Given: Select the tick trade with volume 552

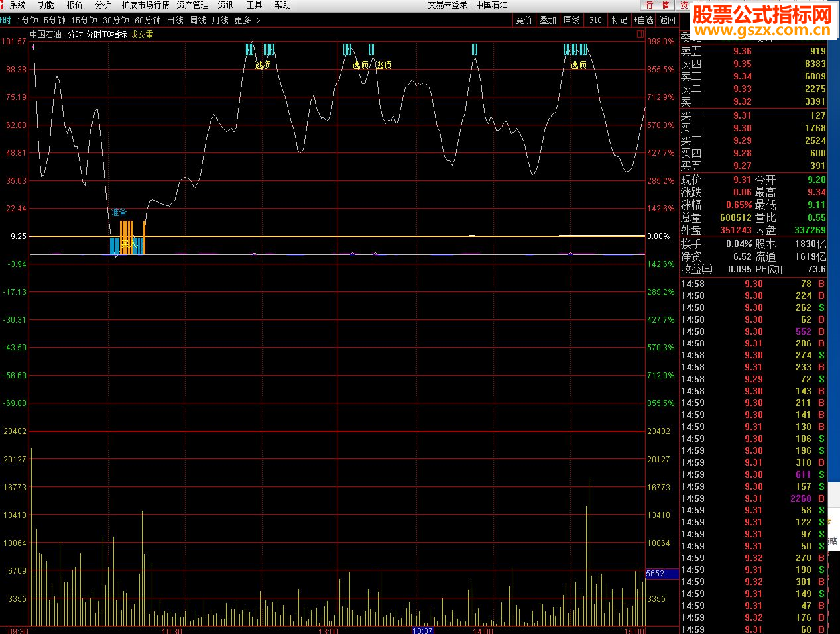Looking at the screenshot, I should click(x=754, y=331).
